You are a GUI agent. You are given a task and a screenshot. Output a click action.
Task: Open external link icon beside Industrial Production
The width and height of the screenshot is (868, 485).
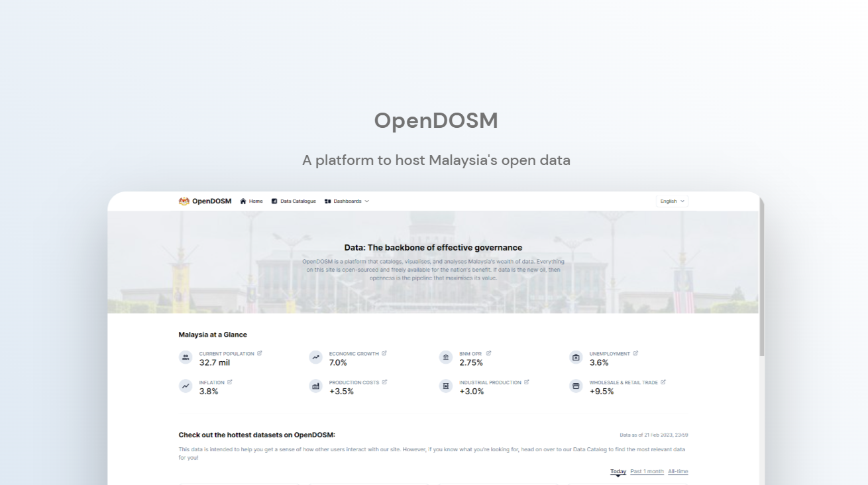(527, 382)
